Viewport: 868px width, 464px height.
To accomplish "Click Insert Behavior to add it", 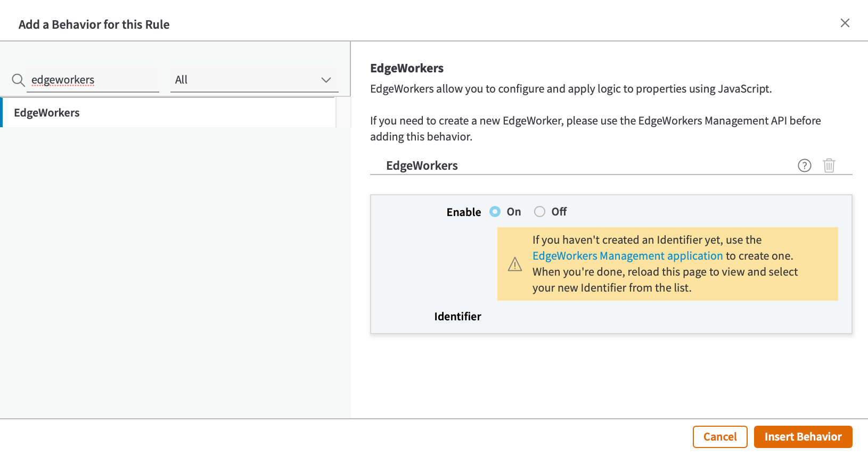I will tap(803, 437).
